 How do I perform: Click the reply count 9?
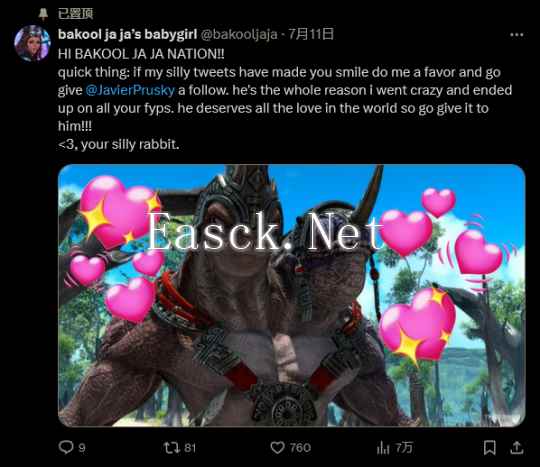pos(82,448)
